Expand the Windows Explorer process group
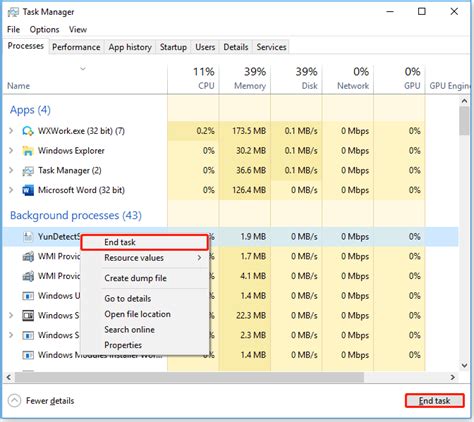 pos(11,151)
